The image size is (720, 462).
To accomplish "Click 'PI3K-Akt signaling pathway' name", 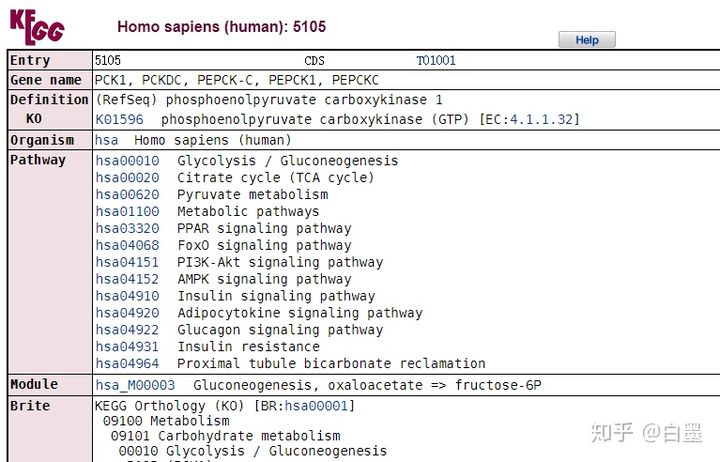I will point(280,262).
